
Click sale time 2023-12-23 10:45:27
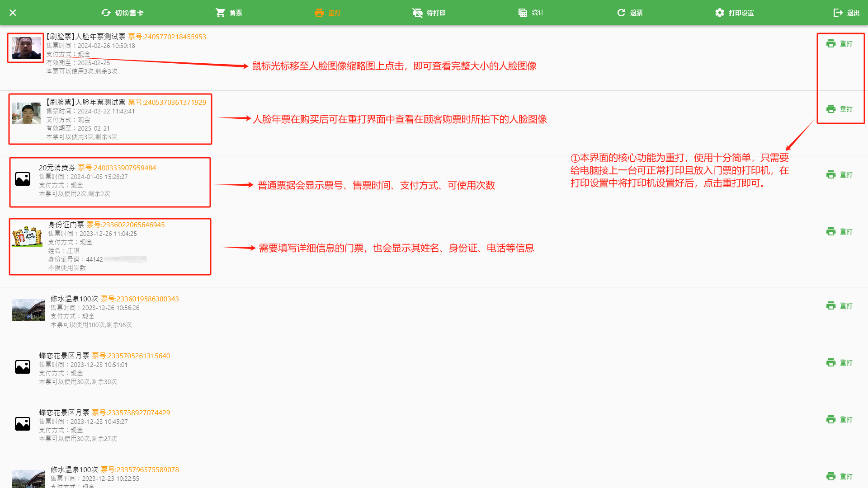(x=83, y=422)
